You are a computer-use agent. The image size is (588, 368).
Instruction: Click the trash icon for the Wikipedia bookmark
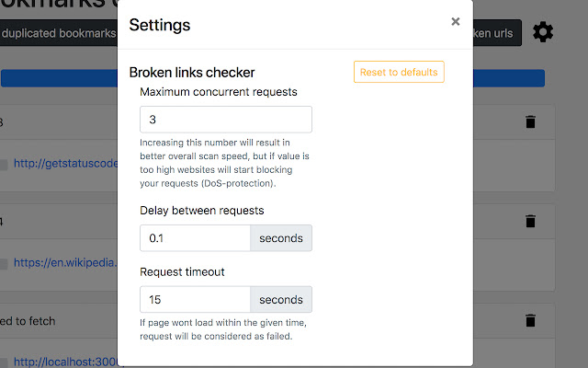(530, 221)
